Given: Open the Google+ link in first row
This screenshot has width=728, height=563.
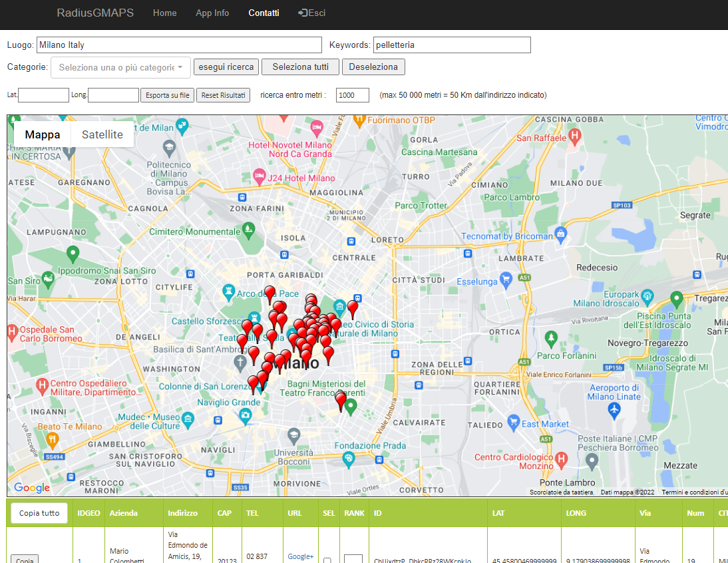Looking at the screenshot, I should (x=300, y=556).
